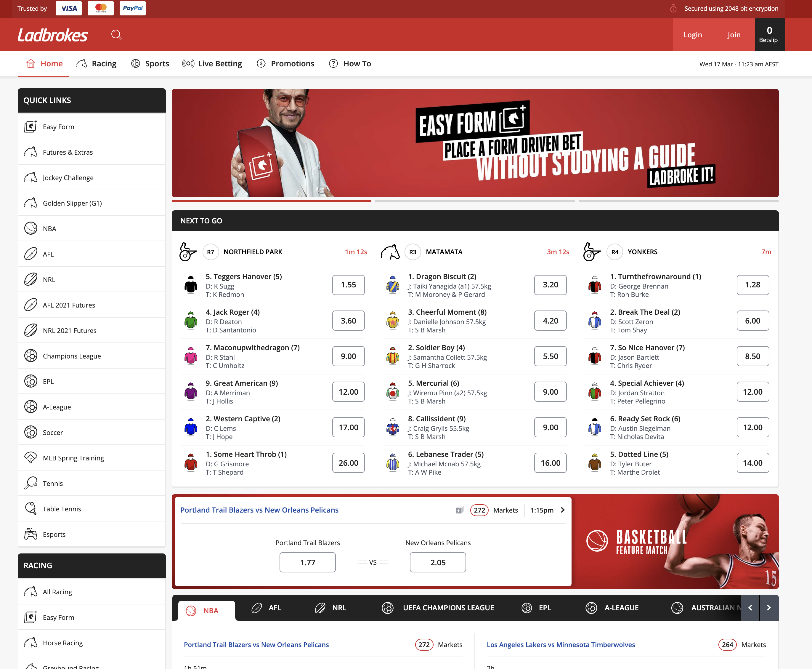Image resolution: width=812 pixels, height=669 pixels.
Task: Select Teggers Hanover odds 1.55
Action: (x=348, y=285)
